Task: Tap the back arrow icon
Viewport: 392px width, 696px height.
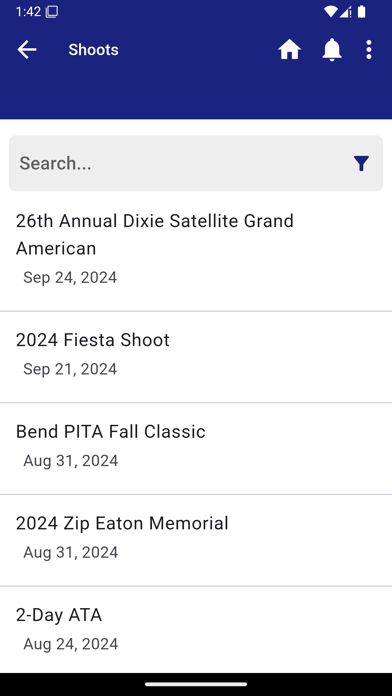Action: [27, 49]
